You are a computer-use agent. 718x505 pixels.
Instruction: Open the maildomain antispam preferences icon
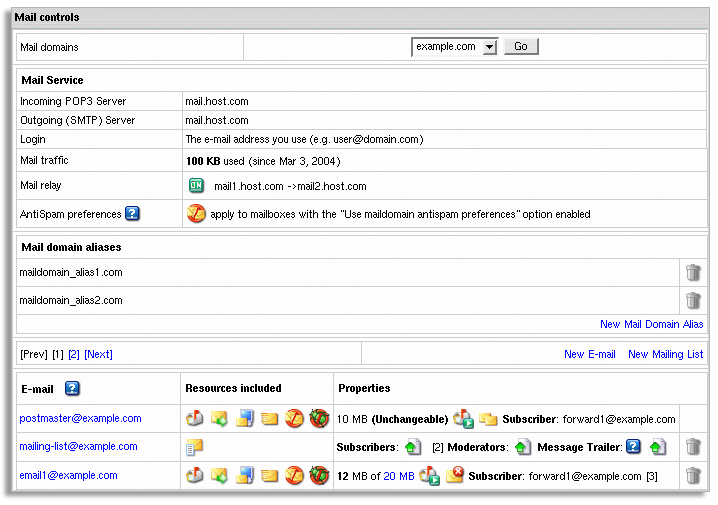click(x=196, y=213)
